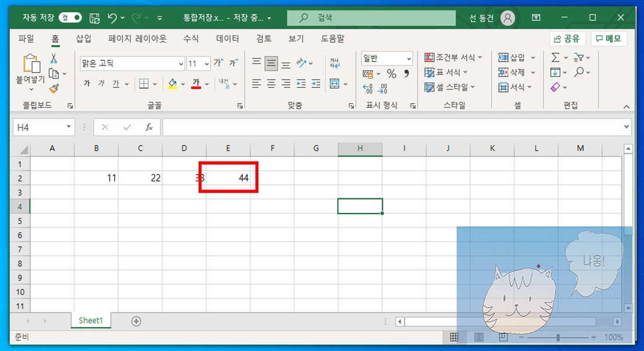Viewport: 644px width, 351px height.
Task: Select the Sheet1 worksheet tab
Action: point(91,321)
